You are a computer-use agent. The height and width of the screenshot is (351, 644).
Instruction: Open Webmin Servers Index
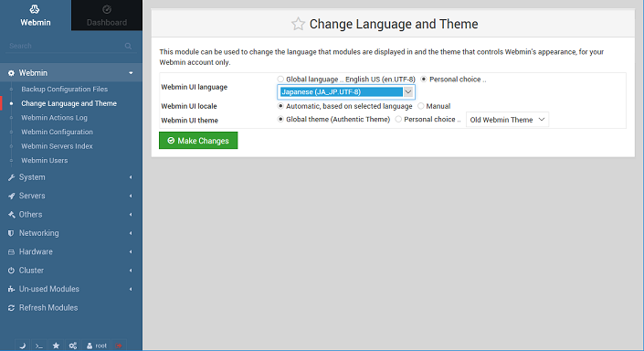pyautogui.click(x=57, y=146)
